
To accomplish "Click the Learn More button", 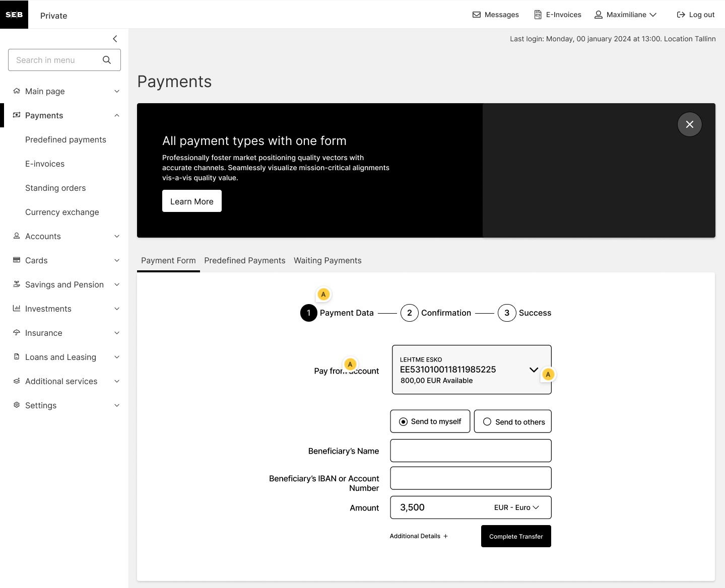I will (192, 201).
